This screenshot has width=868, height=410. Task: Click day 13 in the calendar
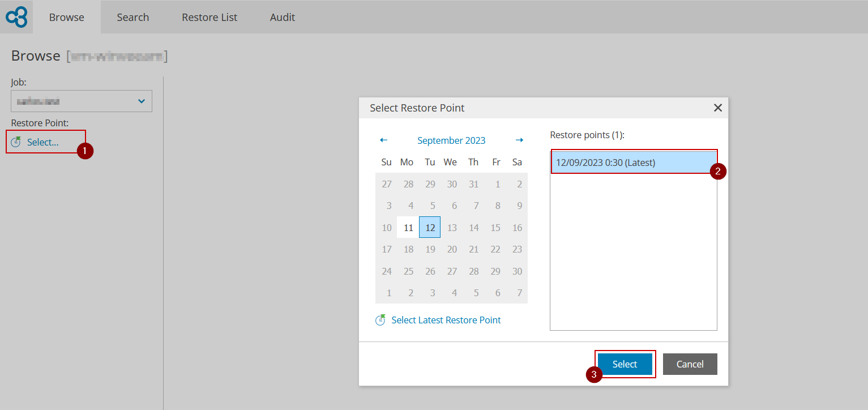pos(452,228)
